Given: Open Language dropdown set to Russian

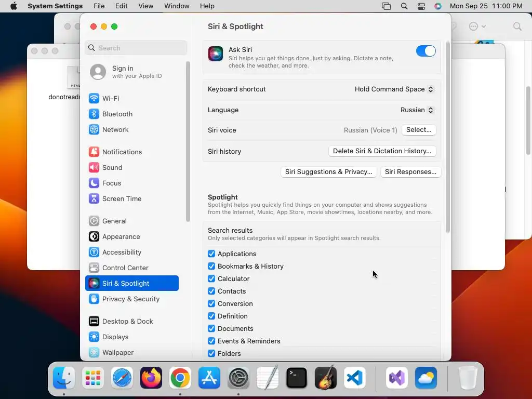Looking at the screenshot, I should click(417, 110).
